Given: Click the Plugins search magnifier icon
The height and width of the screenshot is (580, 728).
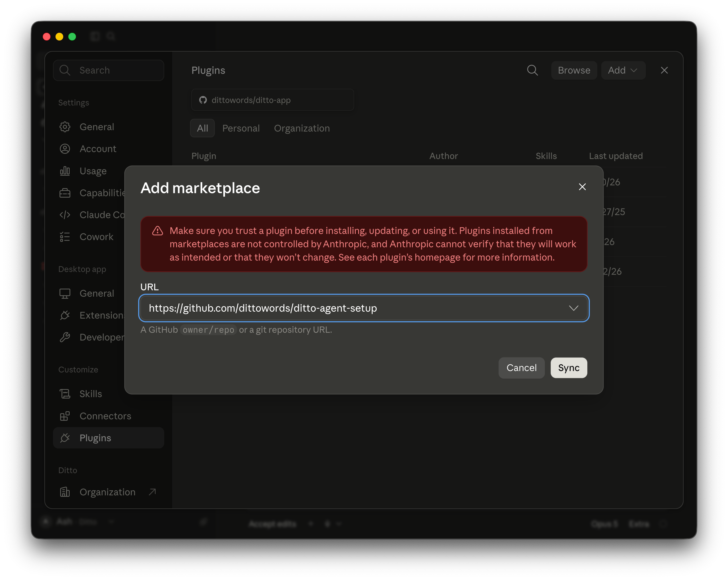Looking at the screenshot, I should click(x=532, y=70).
